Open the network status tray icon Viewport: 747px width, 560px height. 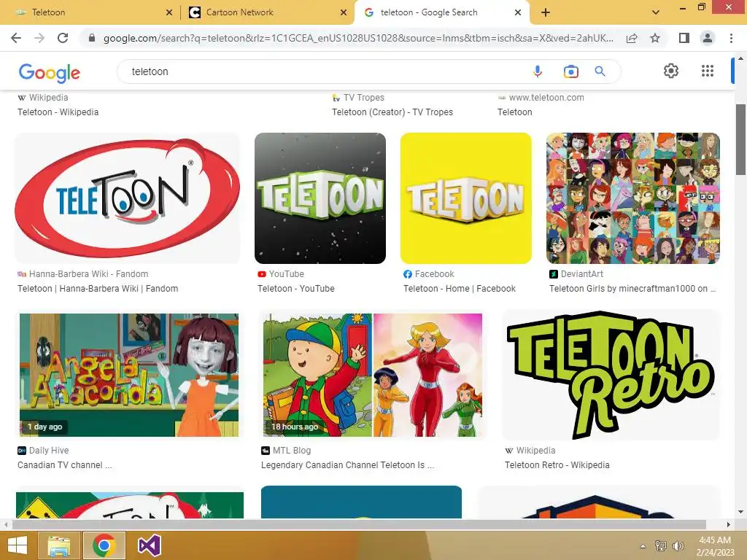(661, 545)
